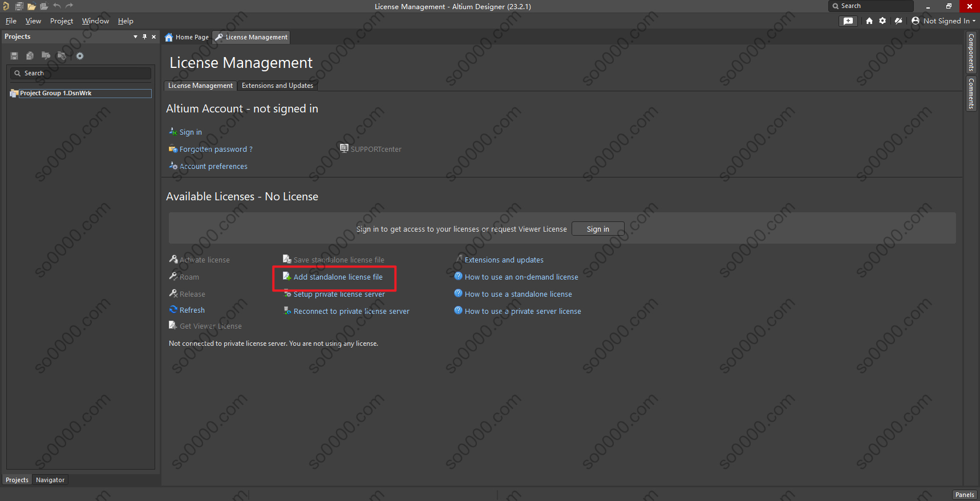
Task: Open Projects panel settings via the gear icon
Action: click(x=80, y=56)
